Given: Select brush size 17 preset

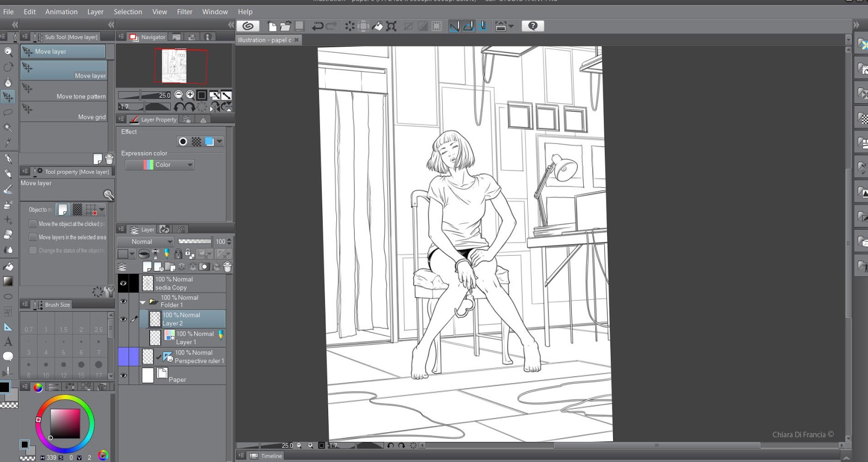Looking at the screenshot, I should (x=99, y=368).
